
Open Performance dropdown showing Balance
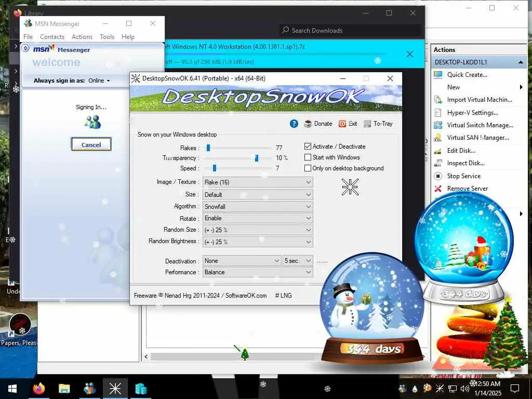(258, 272)
